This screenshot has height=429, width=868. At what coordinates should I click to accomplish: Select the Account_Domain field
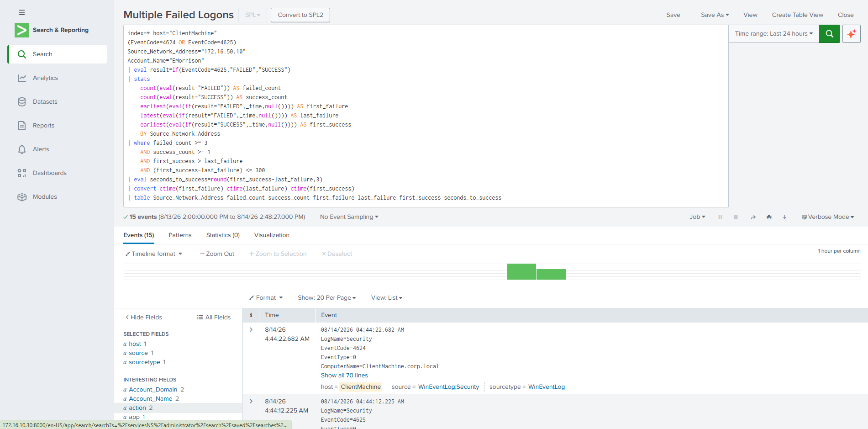(153, 390)
